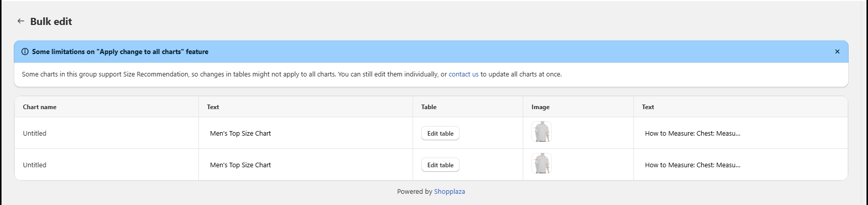The height and width of the screenshot is (205, 868).
Task: Dismiss the limitations notice banner
Action: (x=837, y=52)
